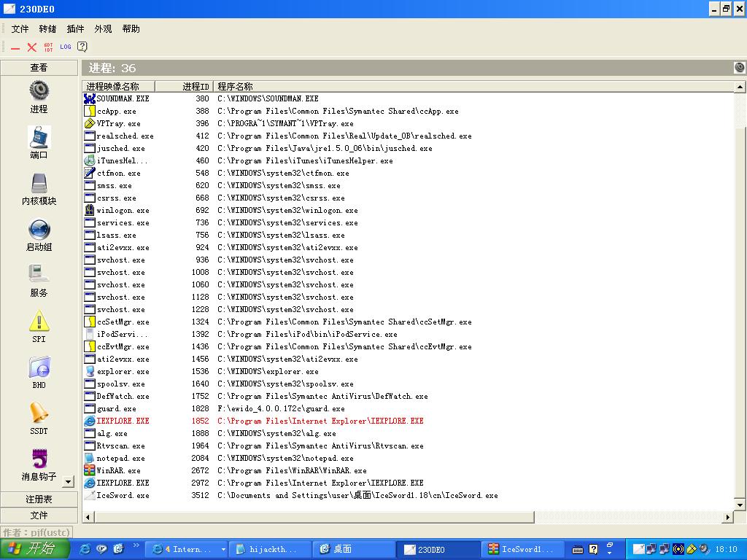The height and width of the screenshot is (560, 747).
Task: Open dropdown on the Internet Explorer taskbar group
Action: click(x=223, y=550)
